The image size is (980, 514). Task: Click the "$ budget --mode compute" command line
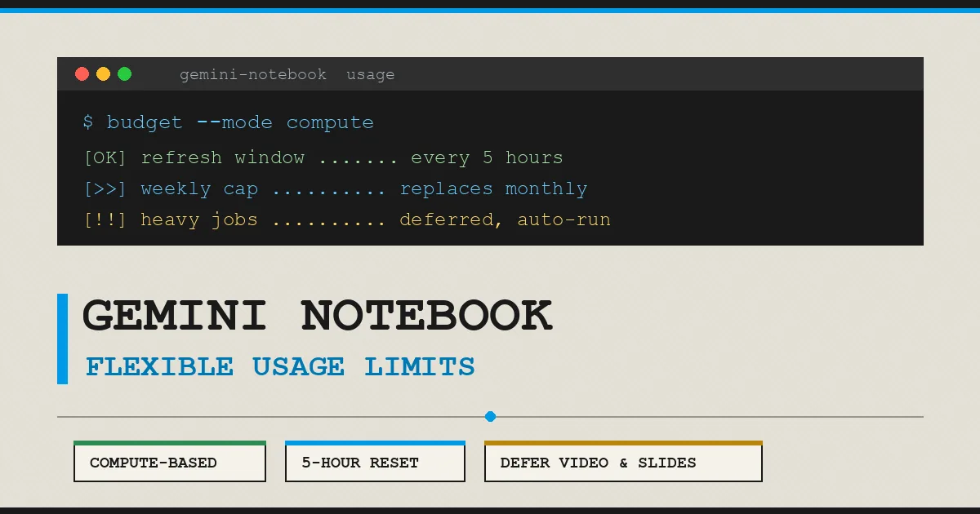(x=228, y=122)
